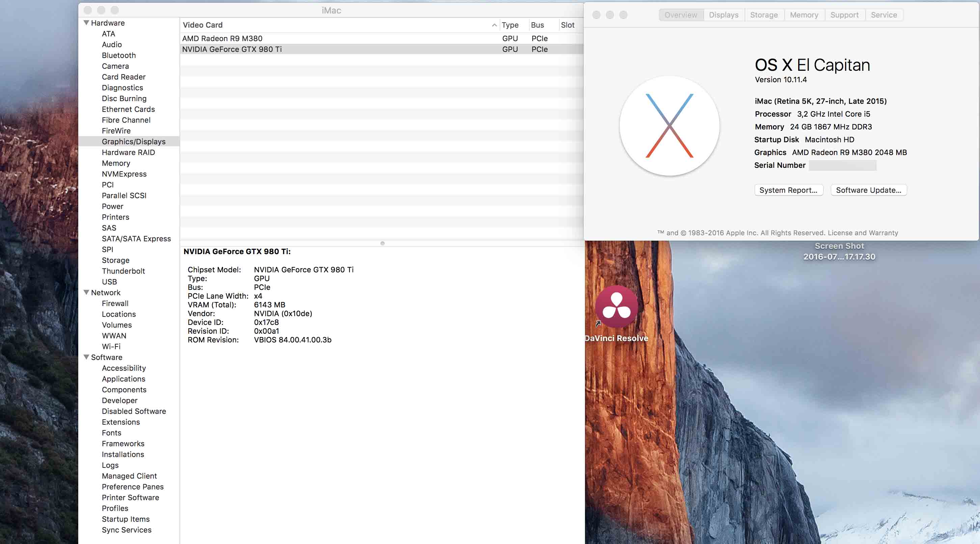Select the AMD Radeon R9 M380 row
The width and height of the screenshot is (980, 544).
[382, 38]
